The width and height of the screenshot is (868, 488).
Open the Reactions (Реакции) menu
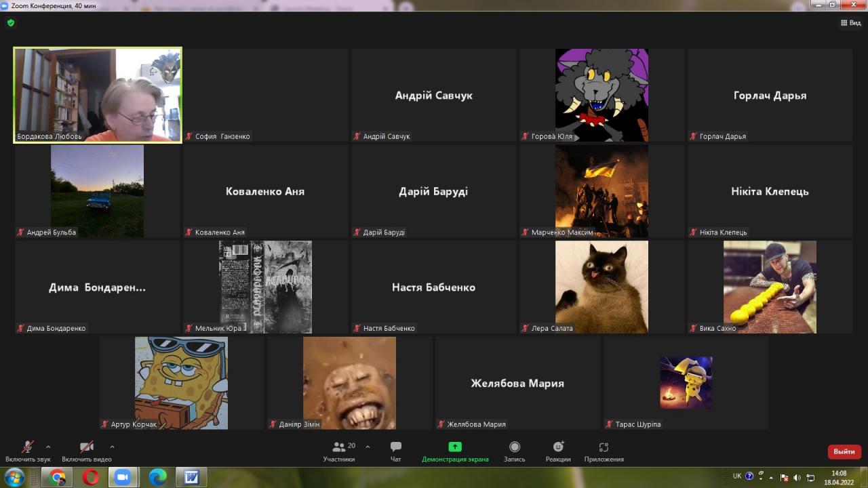558,451
